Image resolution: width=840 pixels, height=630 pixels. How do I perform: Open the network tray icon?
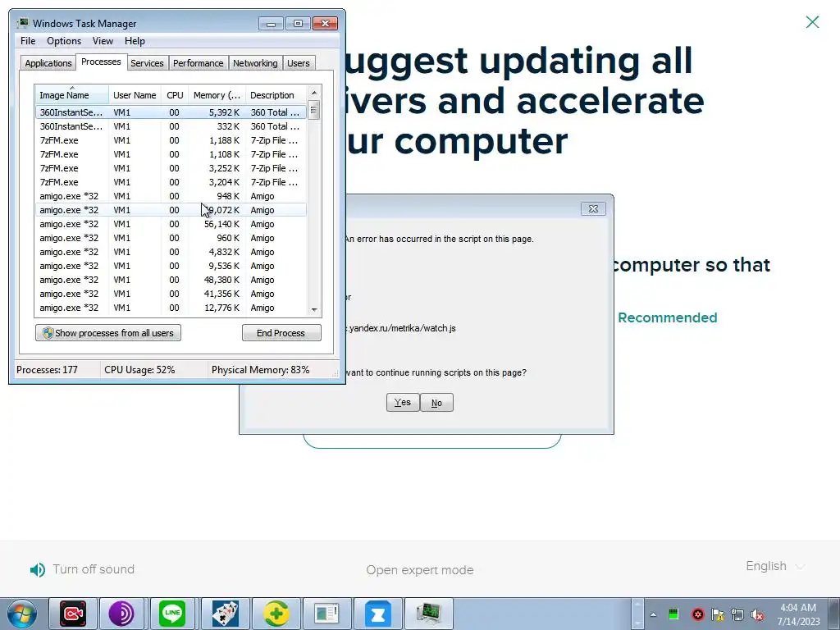pos(737,614)
